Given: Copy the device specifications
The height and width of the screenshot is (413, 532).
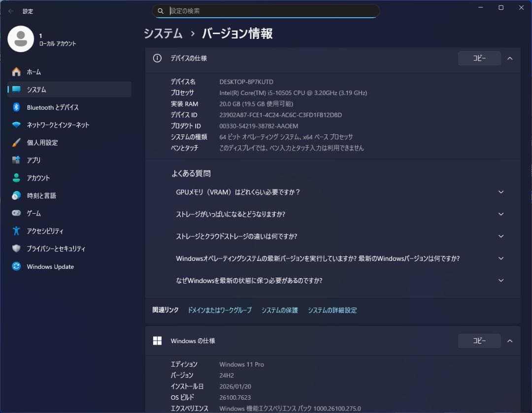Looking at the screenshot, I should [479, 58].
